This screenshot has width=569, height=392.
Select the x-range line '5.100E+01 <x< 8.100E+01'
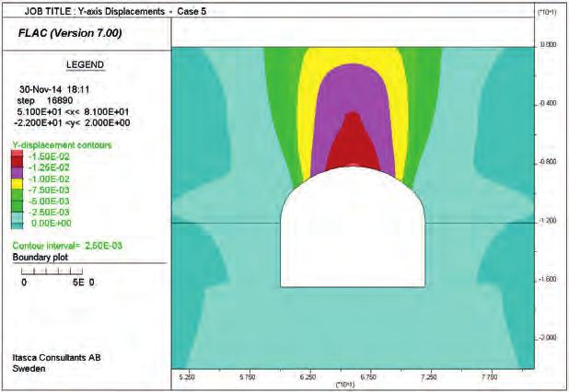tap(73, 111)
